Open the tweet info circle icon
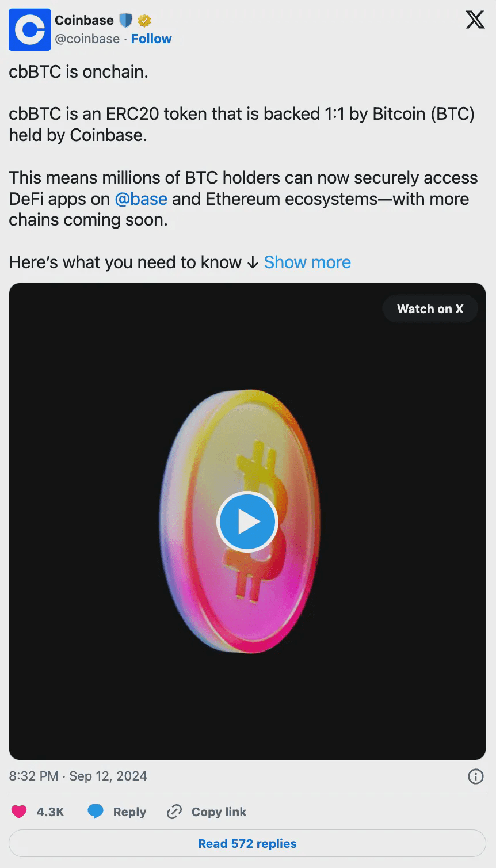 tap(475, 776)
